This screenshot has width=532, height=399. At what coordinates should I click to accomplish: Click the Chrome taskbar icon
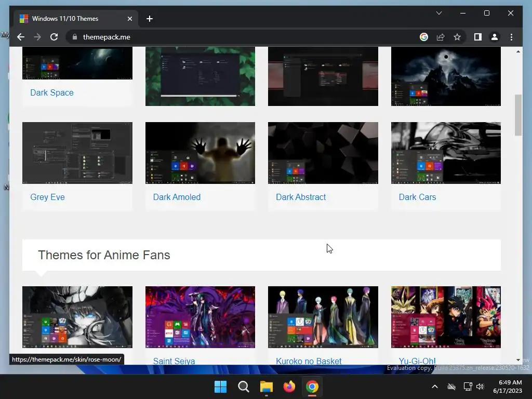(312, 387)
